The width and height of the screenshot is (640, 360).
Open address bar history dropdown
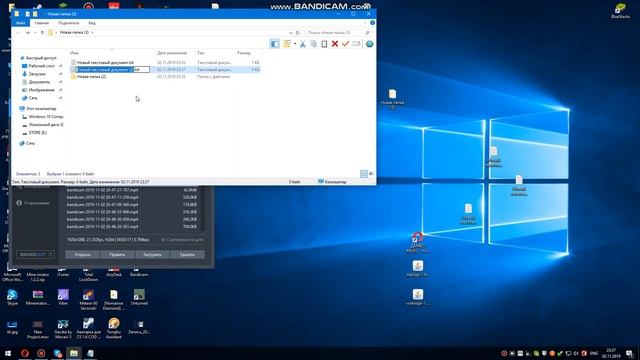coord(290,32)
